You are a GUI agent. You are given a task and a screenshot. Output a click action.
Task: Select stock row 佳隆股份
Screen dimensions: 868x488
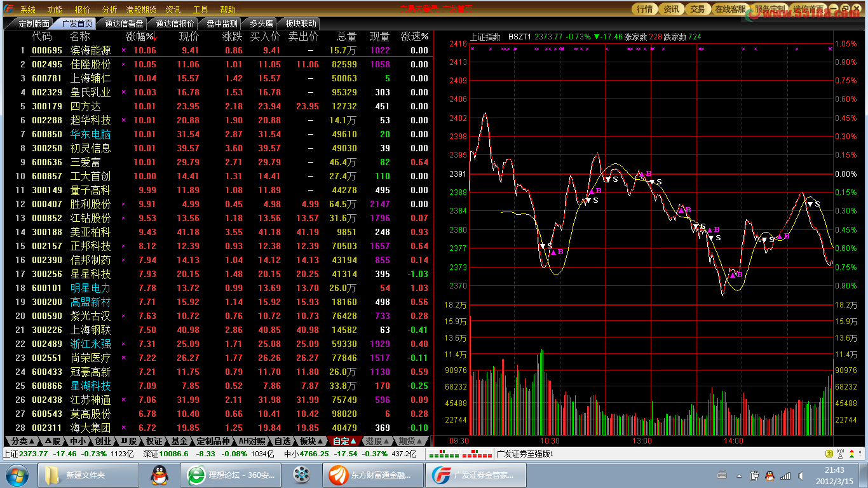tap(218, 64)
